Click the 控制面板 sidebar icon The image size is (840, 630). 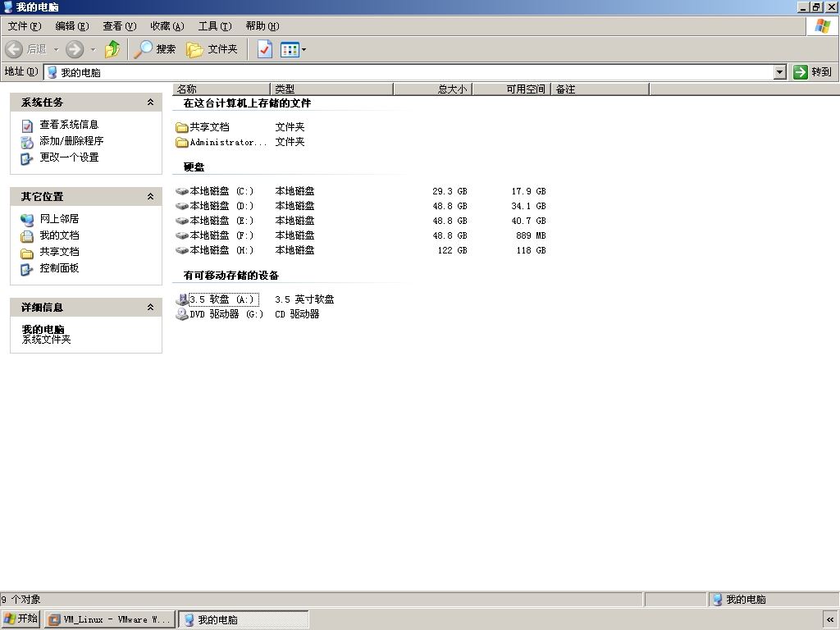(27, 269)
